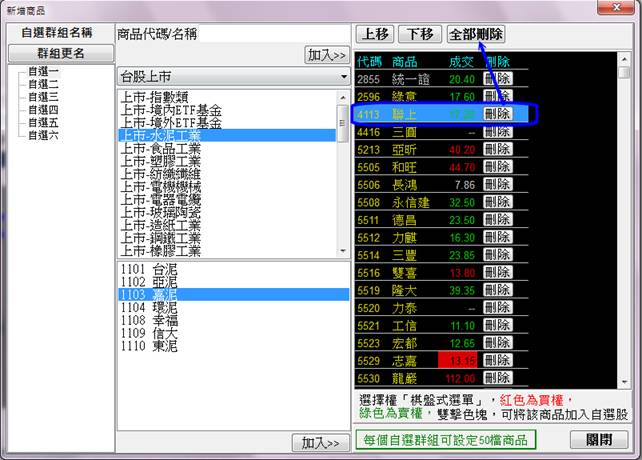Select 自選一 in the group tree
This screenshot has height=460, width=642.
pyautogui.click(x=43, y=71)
